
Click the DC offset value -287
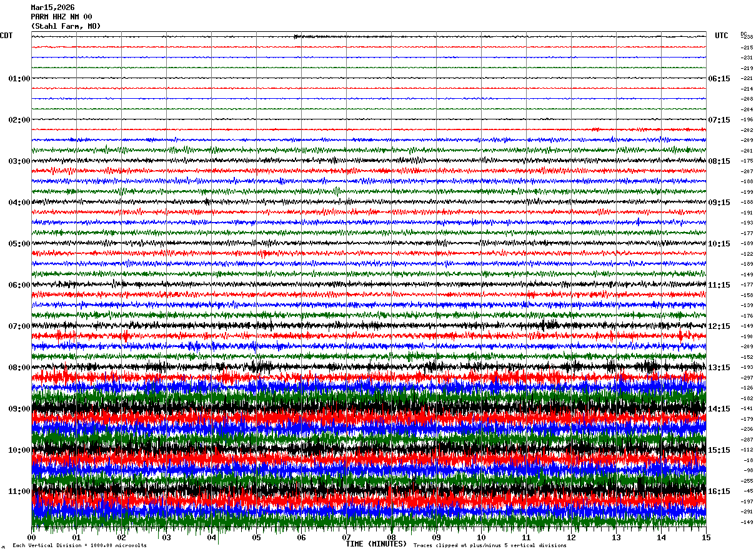(747, 440)
